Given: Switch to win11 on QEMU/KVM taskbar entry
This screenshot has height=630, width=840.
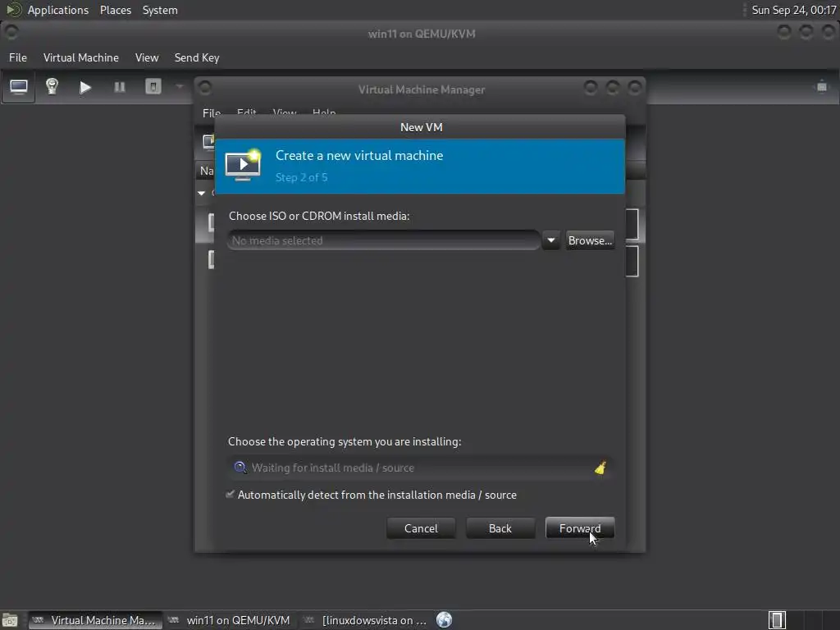Looking at the screenshot, I should [x=231, y=620].
